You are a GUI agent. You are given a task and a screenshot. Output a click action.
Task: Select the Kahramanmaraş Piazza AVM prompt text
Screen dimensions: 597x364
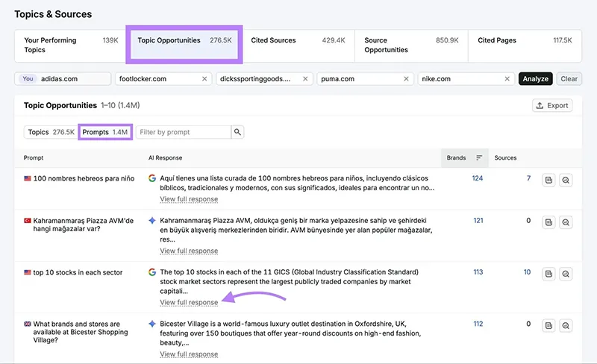84,225
